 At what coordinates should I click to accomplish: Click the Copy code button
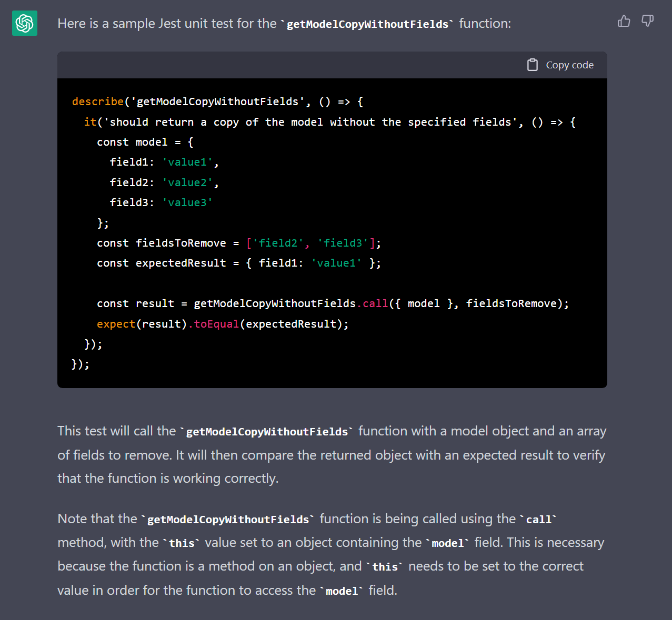tap(569, 65)
